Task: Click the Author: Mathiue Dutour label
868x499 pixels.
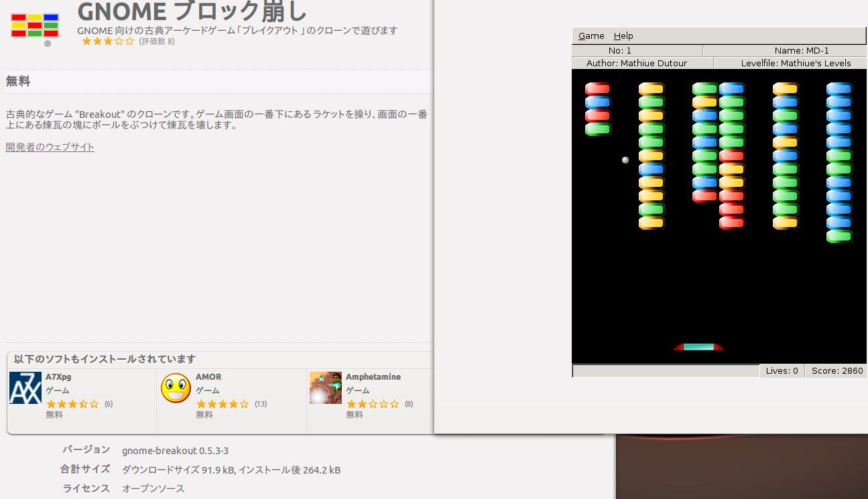Action: (x=638, y=64)
